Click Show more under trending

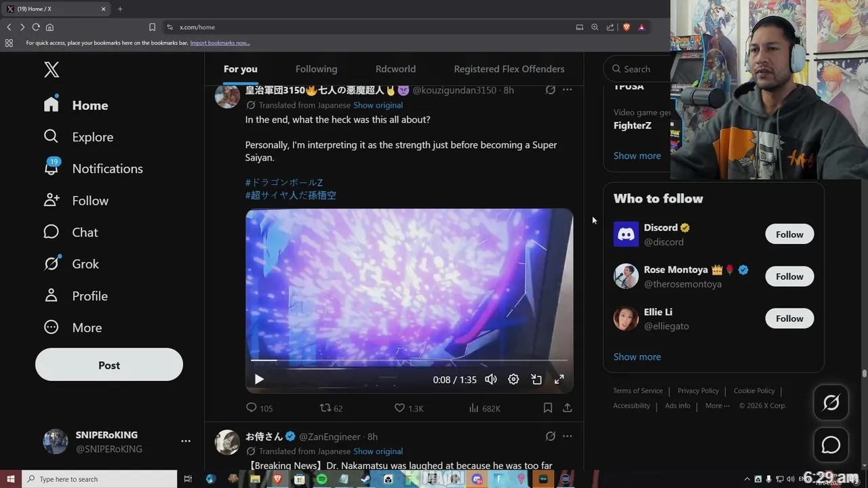637,155
